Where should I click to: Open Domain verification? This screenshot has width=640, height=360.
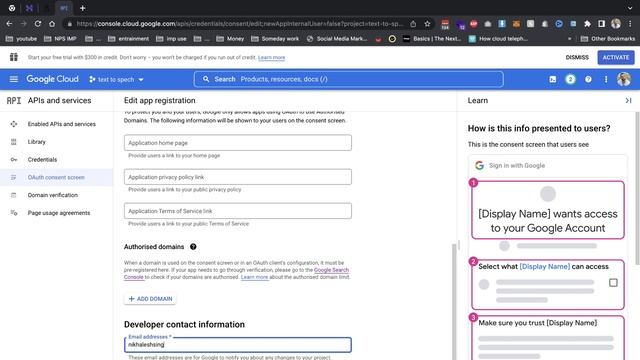[56, 195]
